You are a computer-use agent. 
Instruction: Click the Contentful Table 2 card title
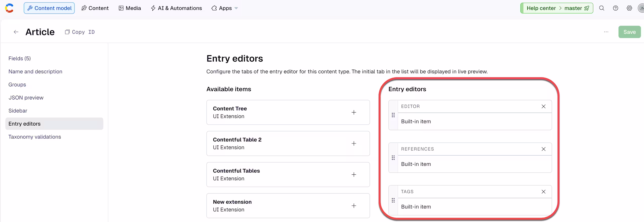(x=237, y=140)
